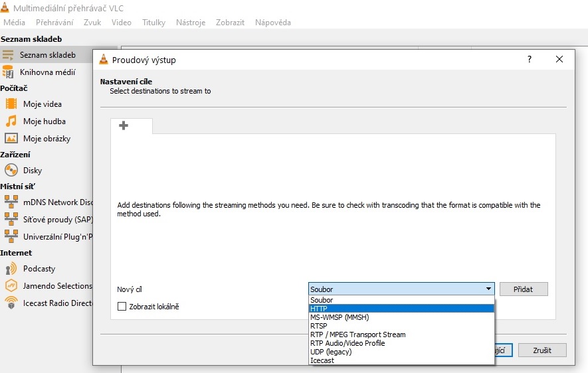
Task: Click the Internet section header
Action: click(x=16, y=253)
